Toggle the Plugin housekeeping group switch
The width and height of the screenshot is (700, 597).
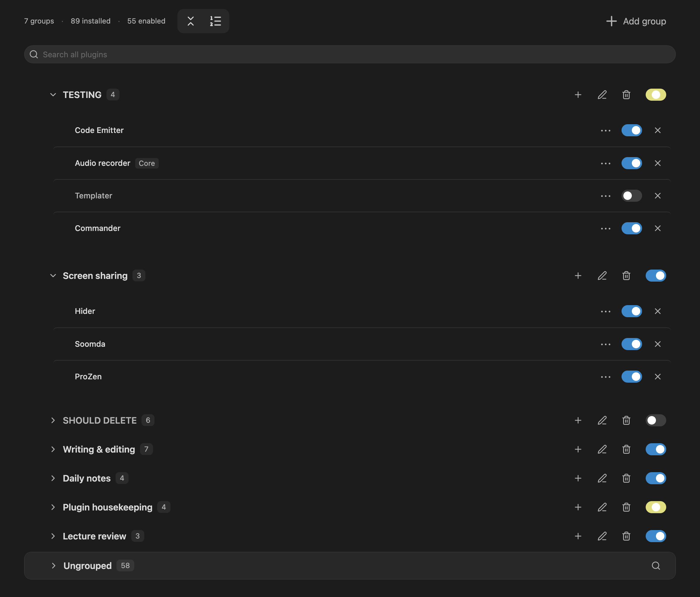[x=655, y=507]
